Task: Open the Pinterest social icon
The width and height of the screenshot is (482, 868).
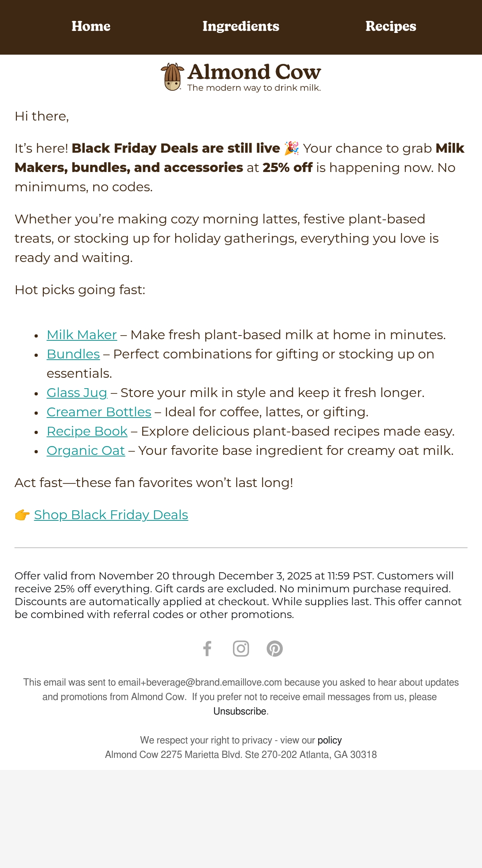Action: (275, 648)
